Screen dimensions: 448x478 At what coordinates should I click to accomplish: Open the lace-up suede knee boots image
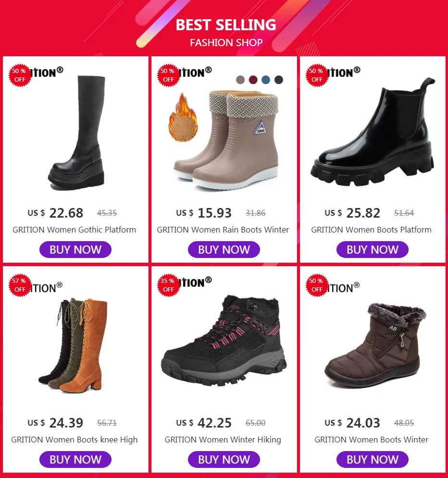(x=73, y=346)
